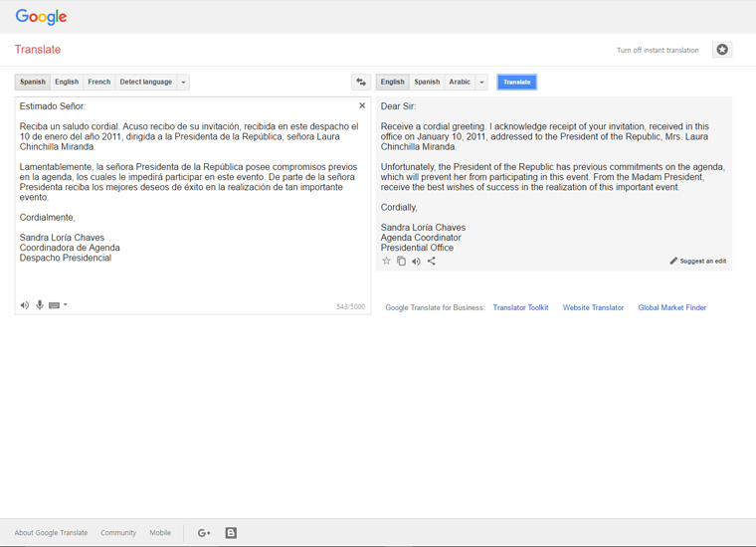Click 'Estimado Señor:' in source text
This screenshot has height=547, width=756.
(53, 106)
